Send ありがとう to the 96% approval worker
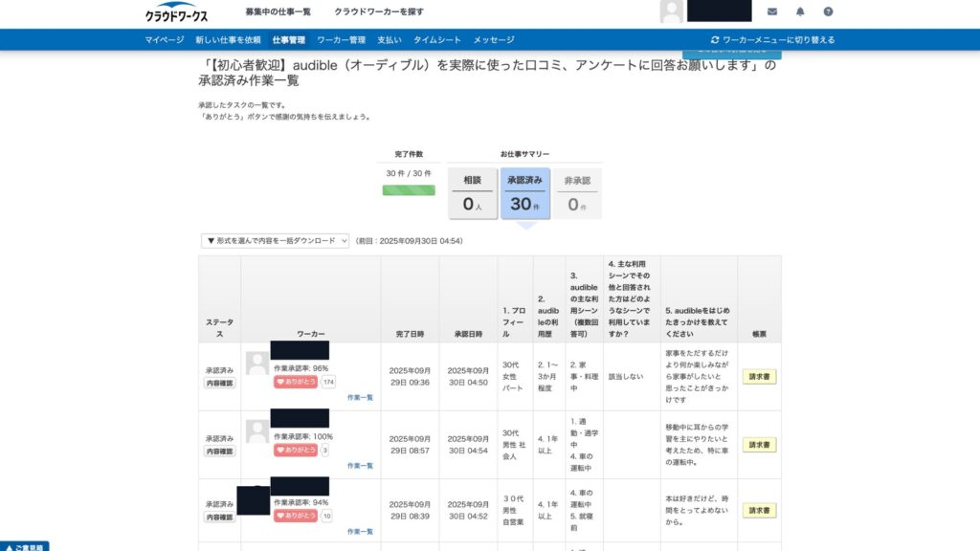The width and height of the screenshot is (980, 551). point(296,382)
